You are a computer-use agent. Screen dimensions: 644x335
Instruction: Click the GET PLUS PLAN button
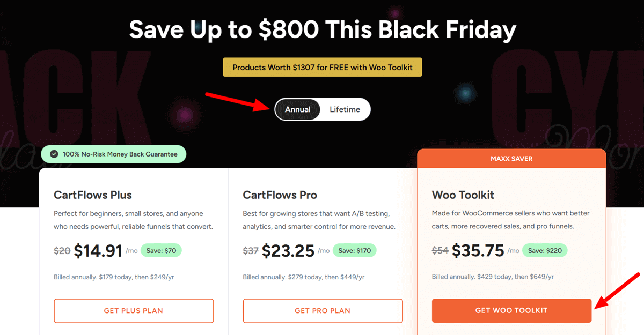tap(133, 311)
